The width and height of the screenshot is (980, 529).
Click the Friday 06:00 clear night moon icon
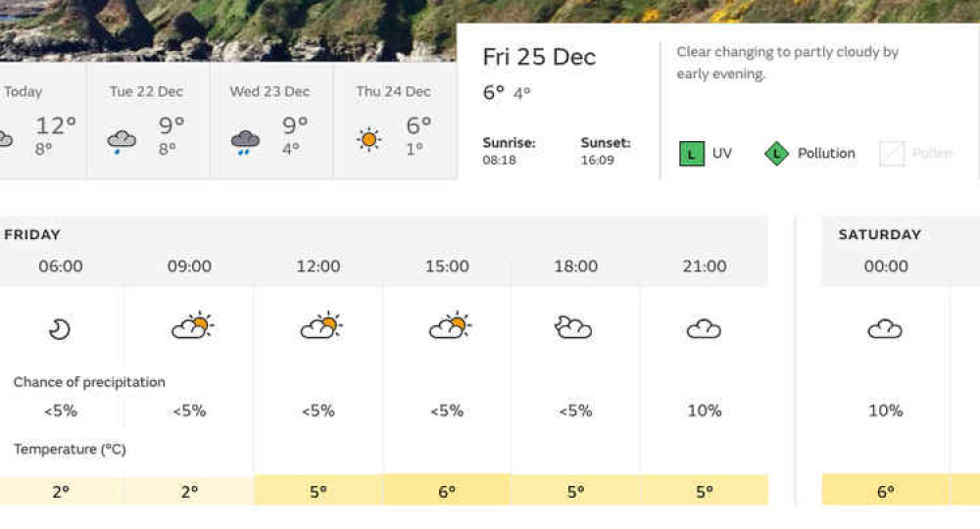click(60, 328)
